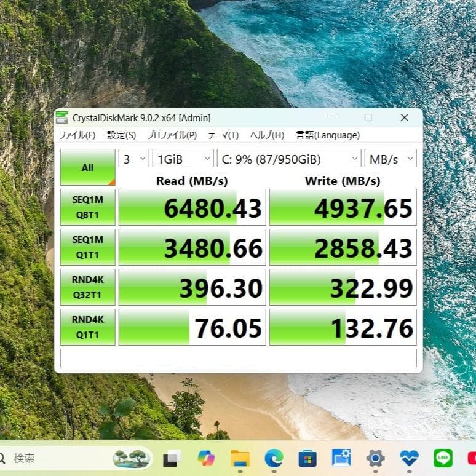Click the SEQ1M Q8T1 read result 6480.43

192,207
